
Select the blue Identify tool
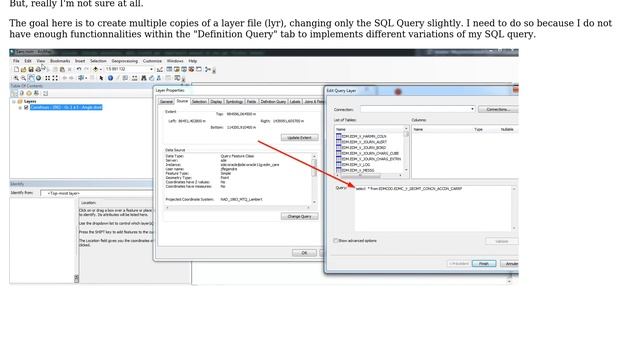pos(110,78)
